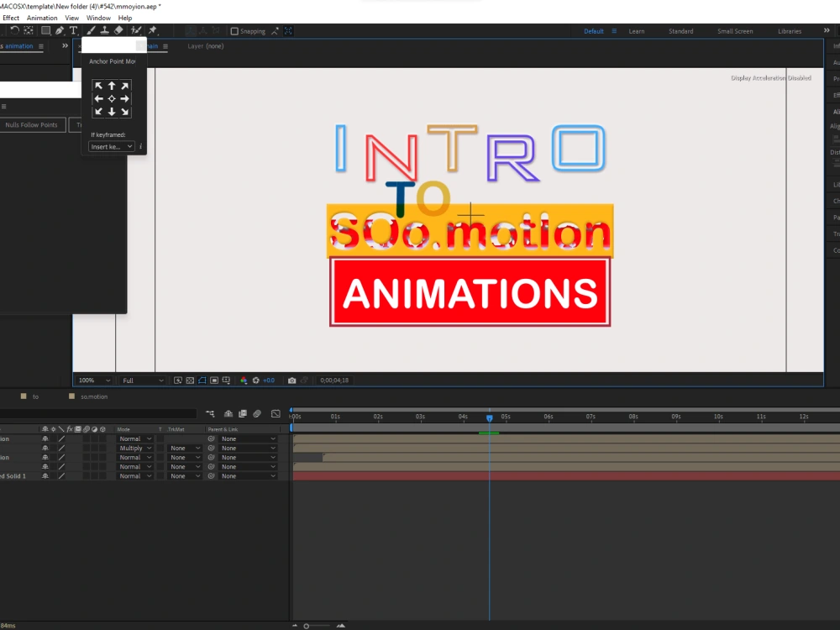The height and width of the screenshot is (630, 840).
Task: Click the red exposure adjustment +0.0 control
Action: (269, 380)
